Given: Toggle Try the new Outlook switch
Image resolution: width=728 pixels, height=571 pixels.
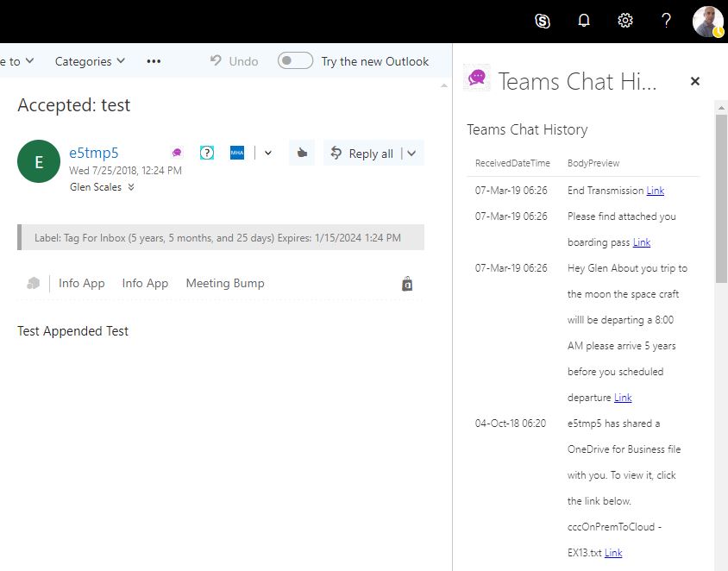Looking at the screenshot, I should click(x=295, y=61).
